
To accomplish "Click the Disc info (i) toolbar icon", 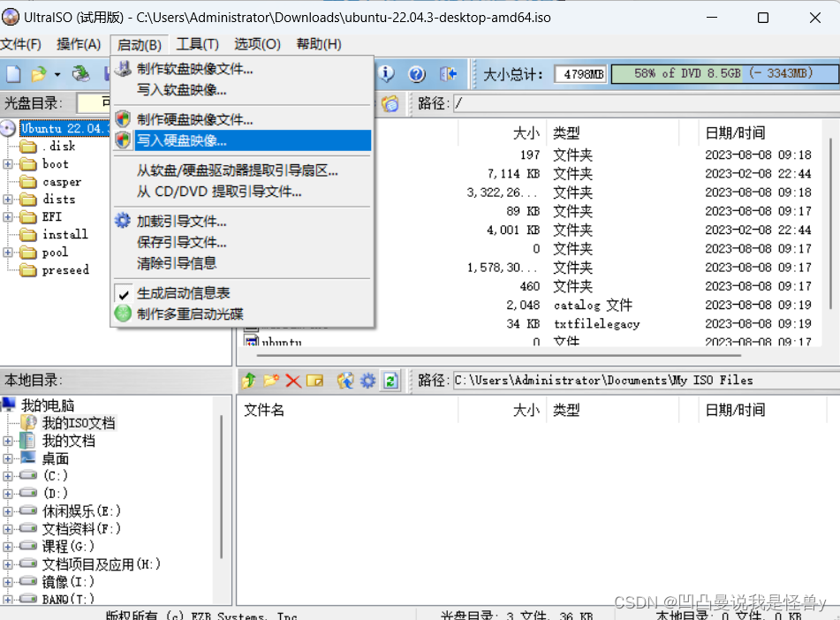I will [x=386, y=73].
